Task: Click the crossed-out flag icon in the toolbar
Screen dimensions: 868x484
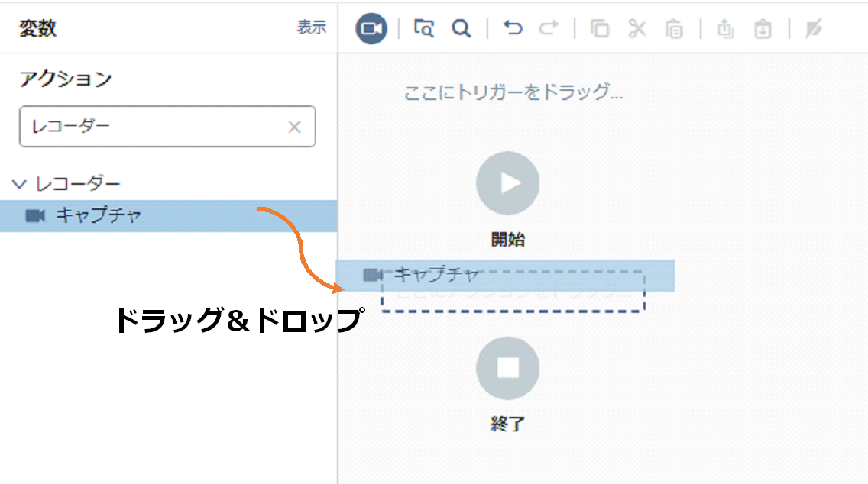Action: 813,28
